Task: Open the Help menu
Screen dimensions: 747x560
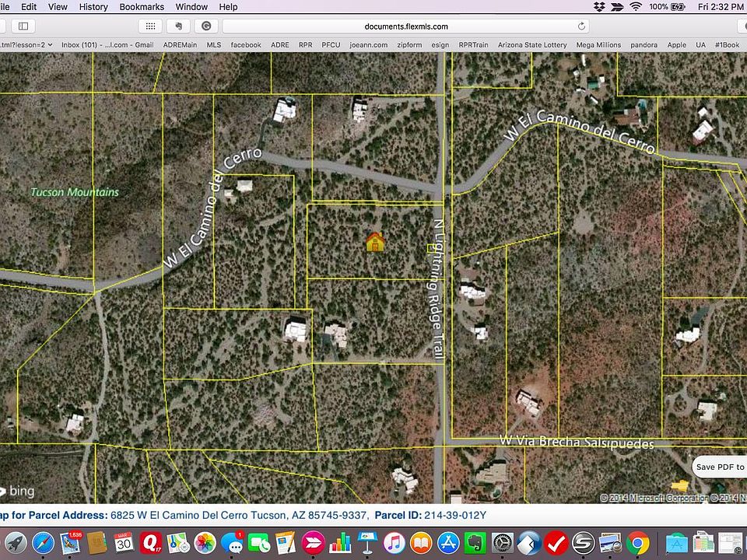Action: pos(228,7)
